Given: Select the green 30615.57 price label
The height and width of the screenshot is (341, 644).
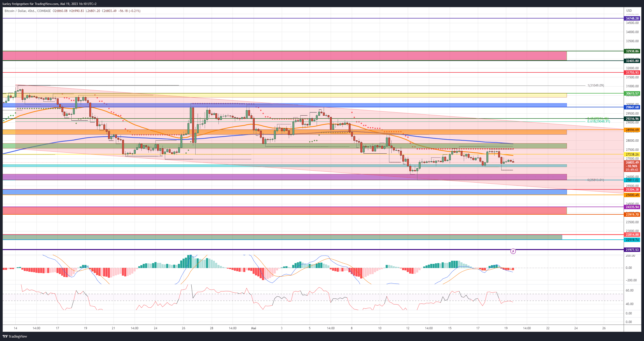Looking at the screenshot, I should click(x=632, y=94).
